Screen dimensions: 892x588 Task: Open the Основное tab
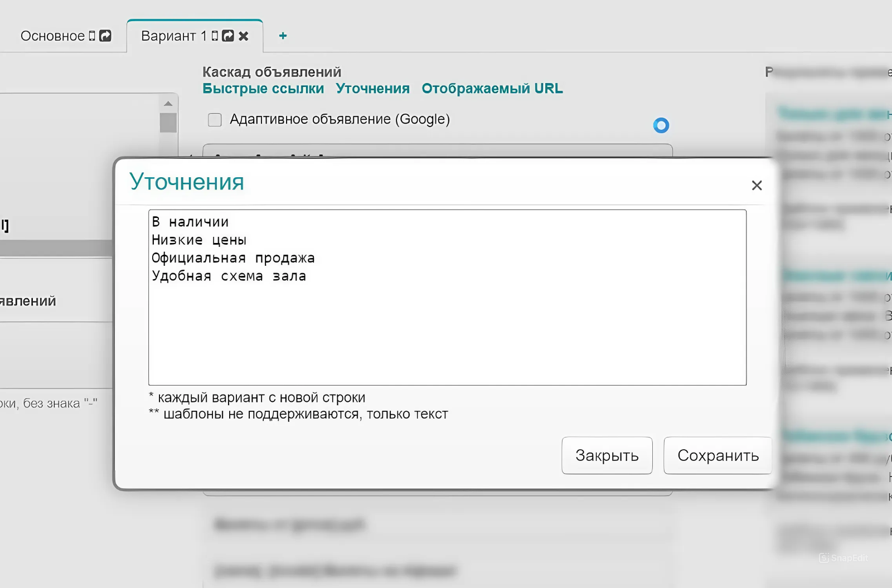pos(52,36)
